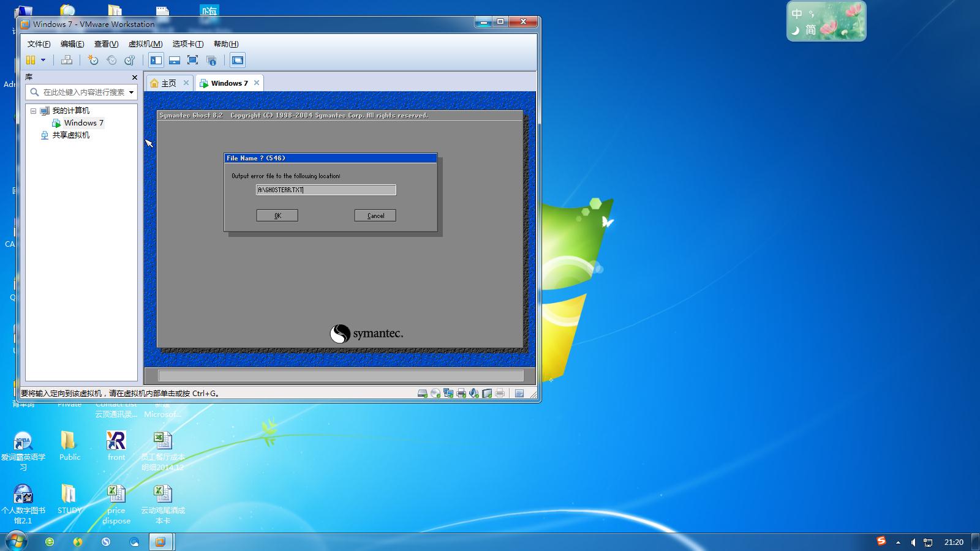Open the 虚拟机(M) menu
The height and width of the screenshot is (551, 980).
[x=145, y=44]
